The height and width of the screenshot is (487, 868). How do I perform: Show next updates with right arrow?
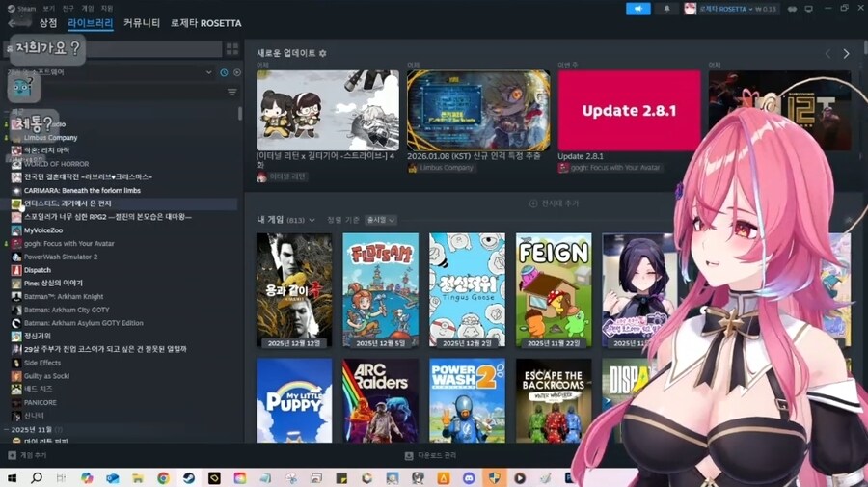(846, 54)
